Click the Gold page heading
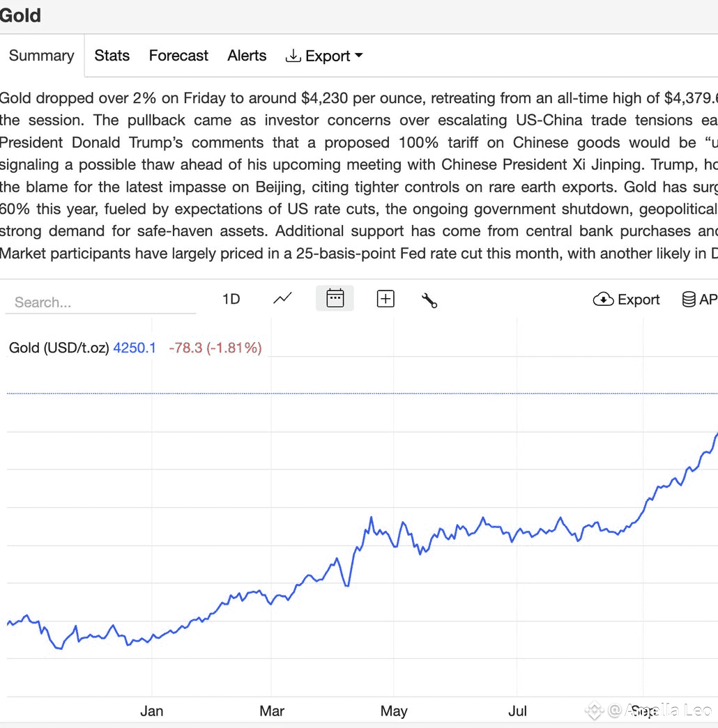This screenshot has width=718, height=728. point(20,15)
